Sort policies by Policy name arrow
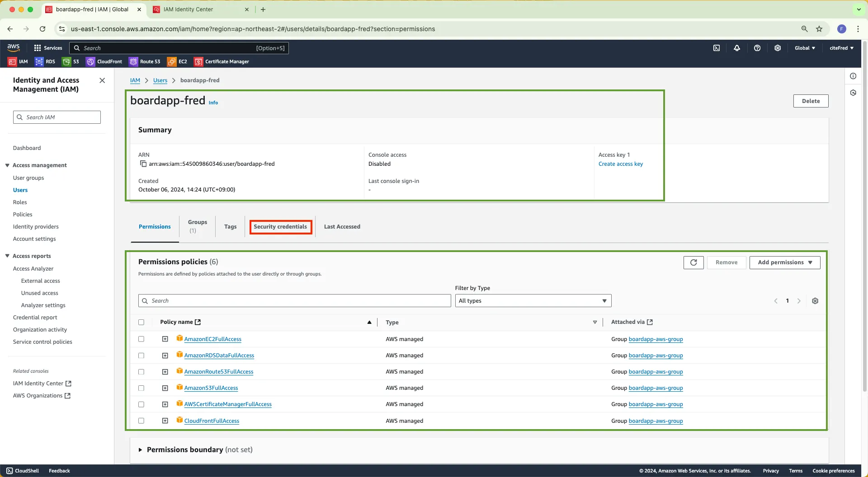Viewport: 868px width, 477px height. [369, 322]
